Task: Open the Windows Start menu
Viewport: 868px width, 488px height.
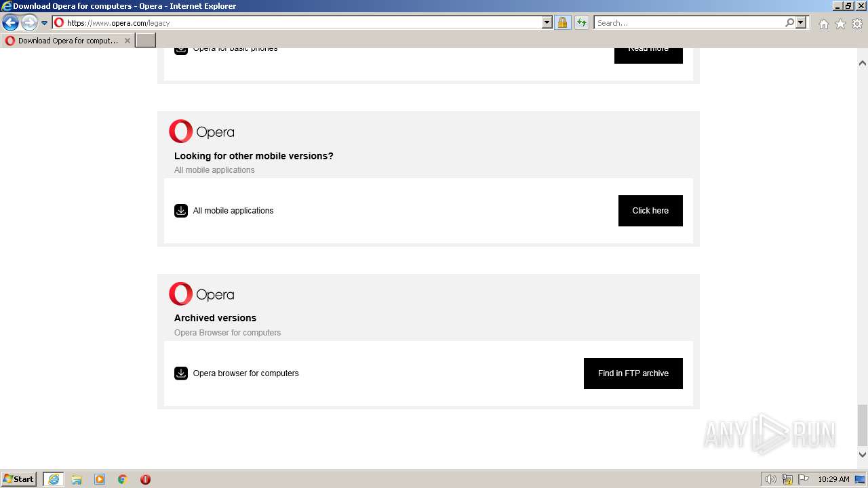Action: (19, 479)
